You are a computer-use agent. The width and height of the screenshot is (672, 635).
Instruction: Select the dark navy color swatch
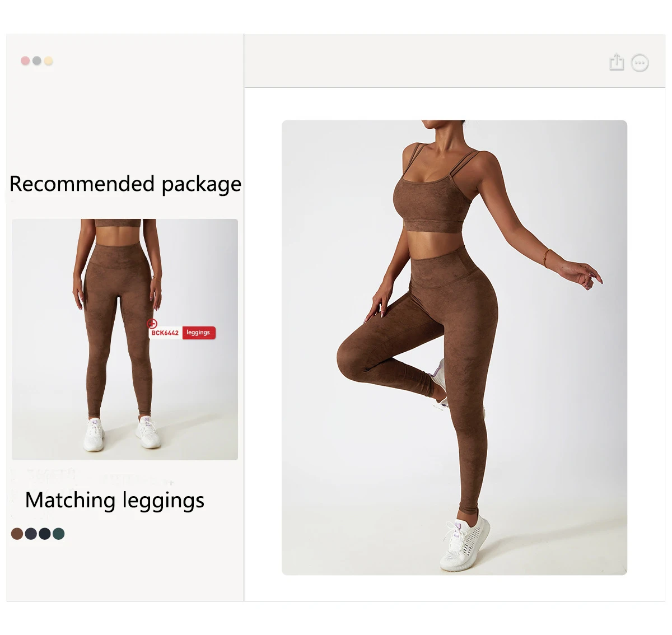click(x=45, y=534)
